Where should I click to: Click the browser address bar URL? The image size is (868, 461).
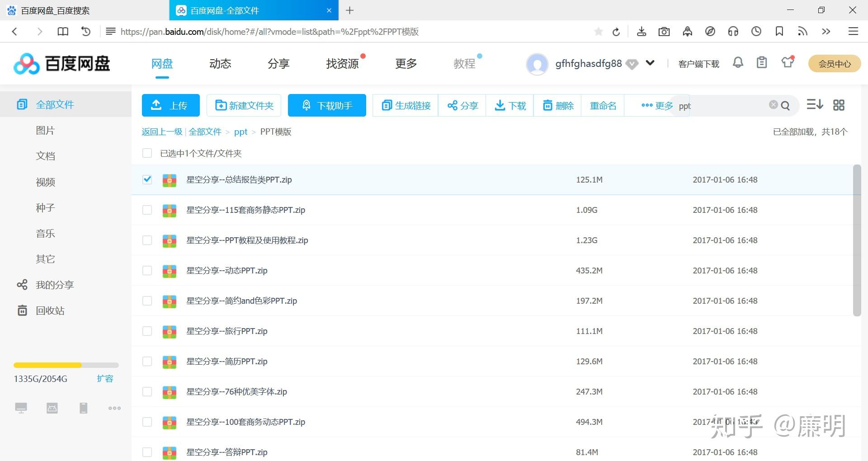click(x=269, y=32)
